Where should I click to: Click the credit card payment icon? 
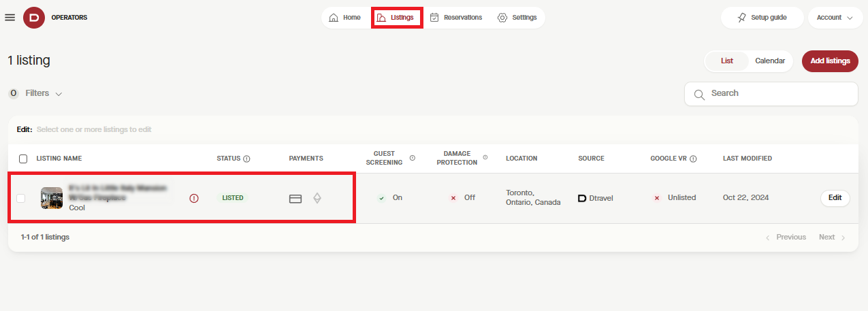click(295, 199)
